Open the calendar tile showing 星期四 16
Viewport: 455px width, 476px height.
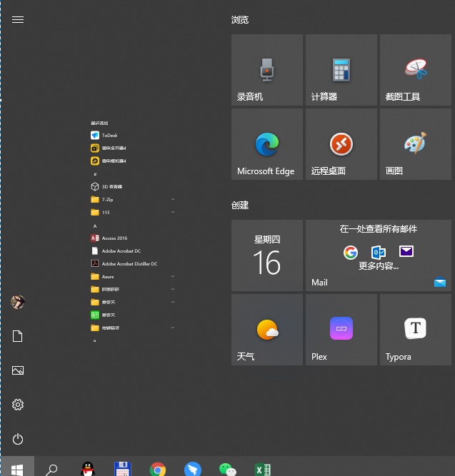point(267,255)
